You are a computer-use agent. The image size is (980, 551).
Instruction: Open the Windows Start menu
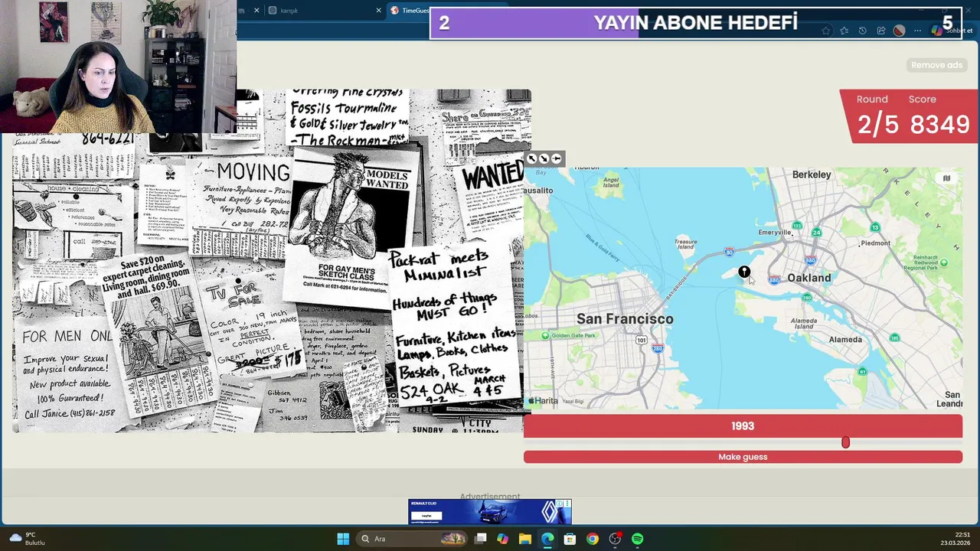(343, 539)
